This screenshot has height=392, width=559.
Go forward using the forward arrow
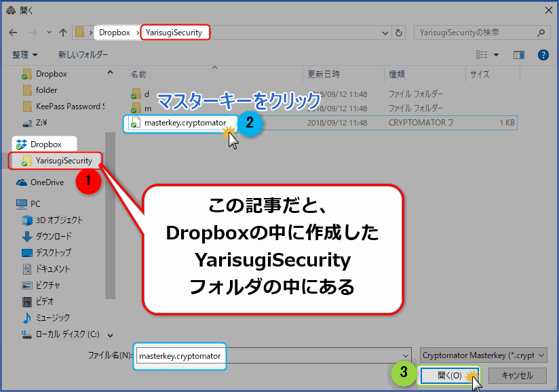coord(33,33)
